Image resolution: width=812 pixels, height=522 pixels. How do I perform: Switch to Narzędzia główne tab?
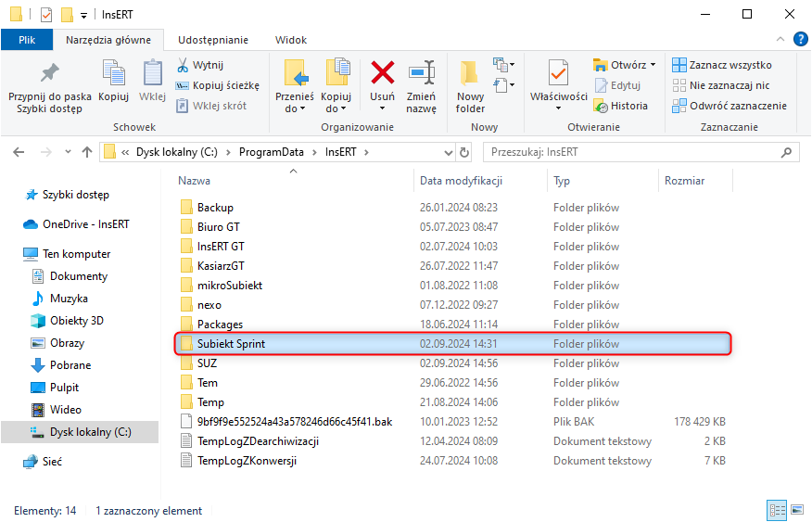[x=108, y=40]
